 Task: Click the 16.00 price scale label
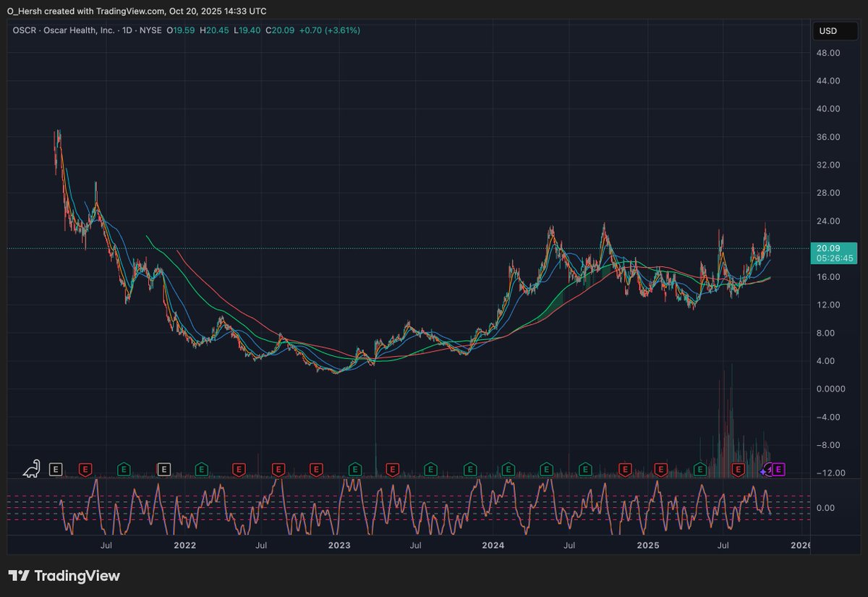coord(827,277)
